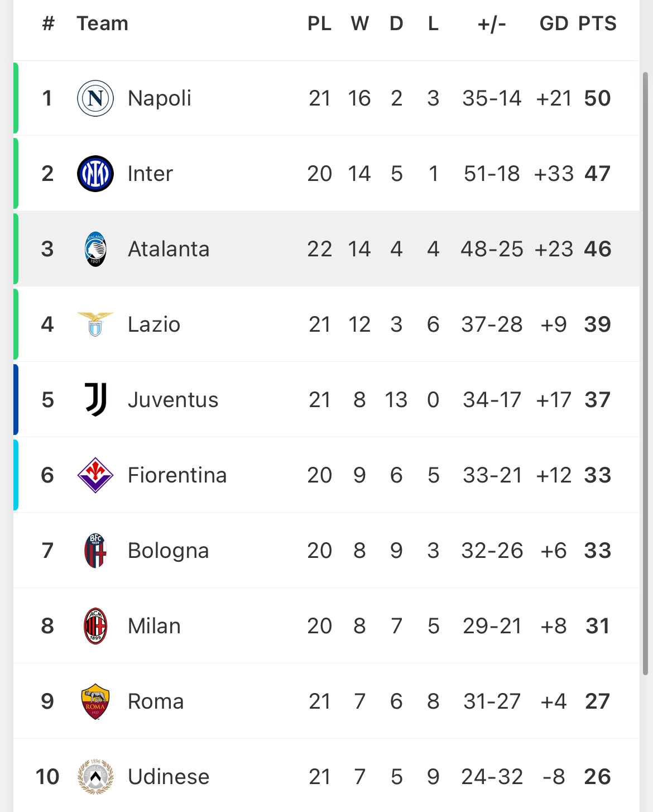
Task: Tap the Atalanta badge icon
Action: tap(95, 249)
